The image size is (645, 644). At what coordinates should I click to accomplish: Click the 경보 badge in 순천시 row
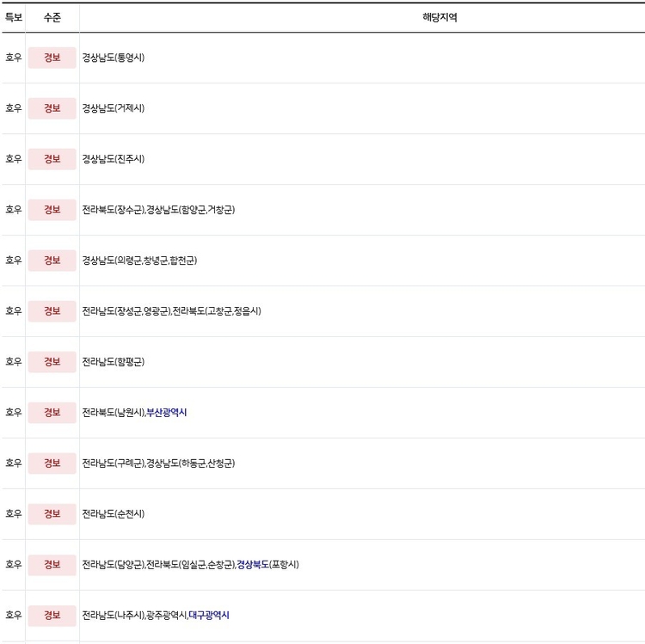tap(52, 514)
